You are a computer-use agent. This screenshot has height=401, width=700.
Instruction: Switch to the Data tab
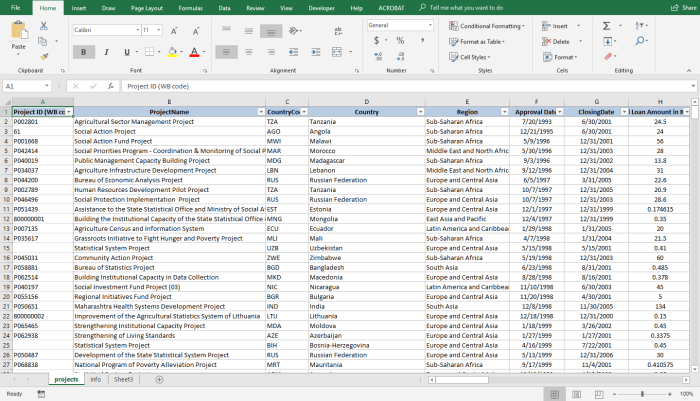225,8
